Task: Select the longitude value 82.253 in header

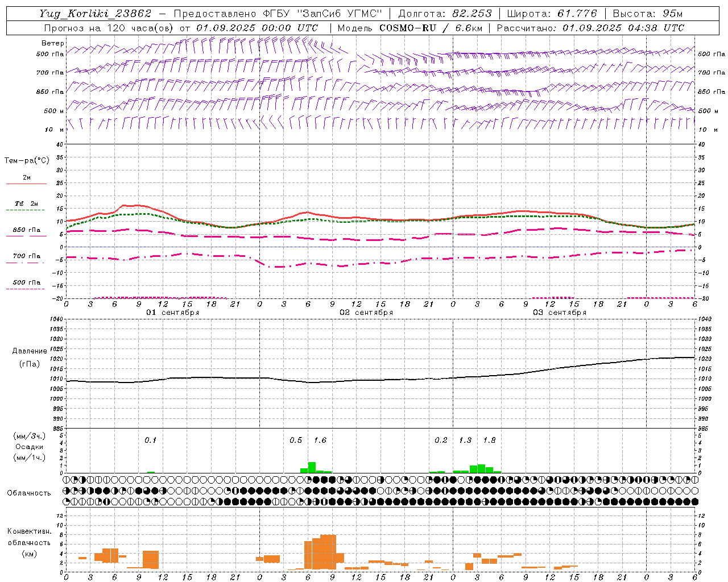Action: pos(472,14)
